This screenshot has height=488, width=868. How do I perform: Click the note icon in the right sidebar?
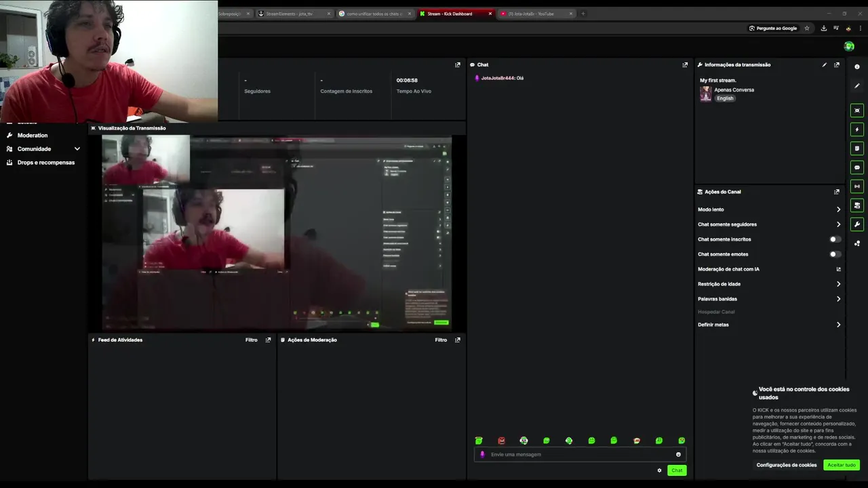click(x=857, y=148)
